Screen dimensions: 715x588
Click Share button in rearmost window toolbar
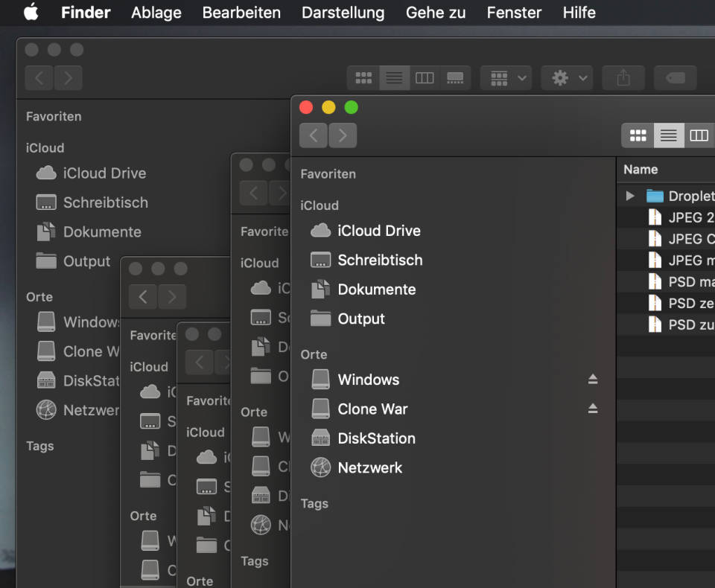tap(623, 78)
